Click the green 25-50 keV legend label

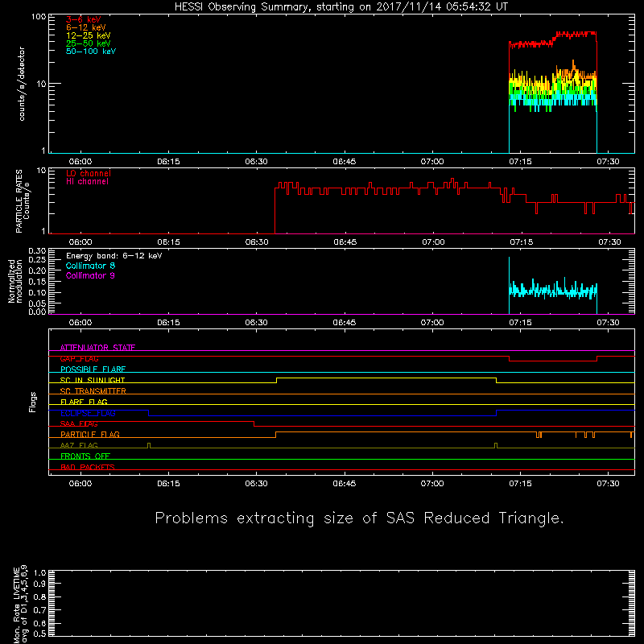click(89, 43)
